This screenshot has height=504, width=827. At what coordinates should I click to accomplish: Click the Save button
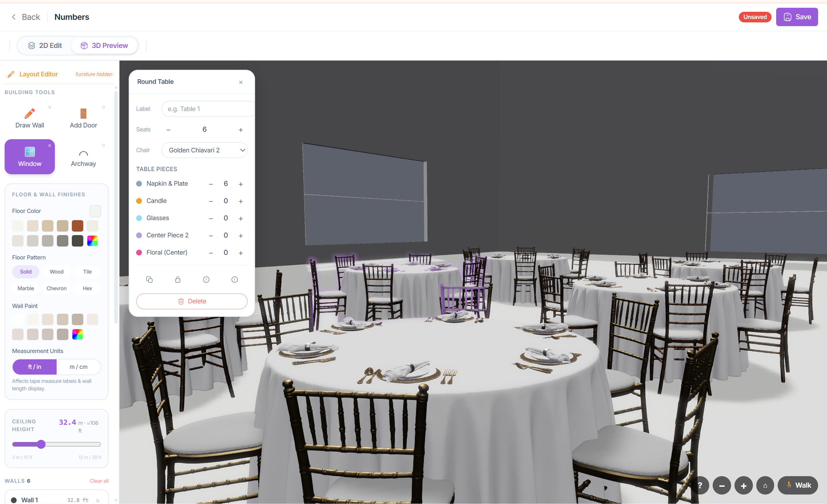(x=797, y=17)
